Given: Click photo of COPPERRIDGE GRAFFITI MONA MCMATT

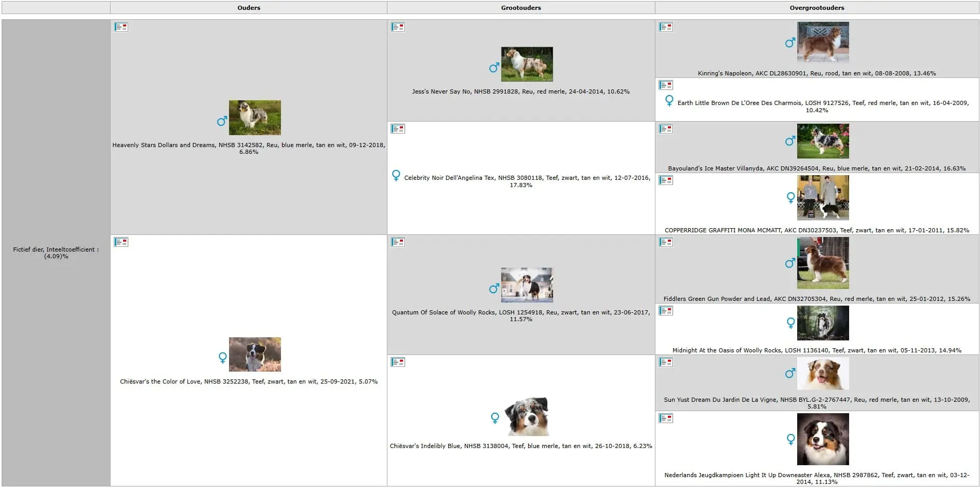Looking at the screenshot, I should click(823, 198).
